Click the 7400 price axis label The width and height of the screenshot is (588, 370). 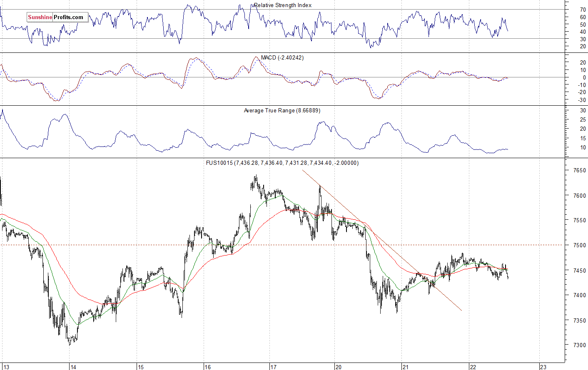579,295
